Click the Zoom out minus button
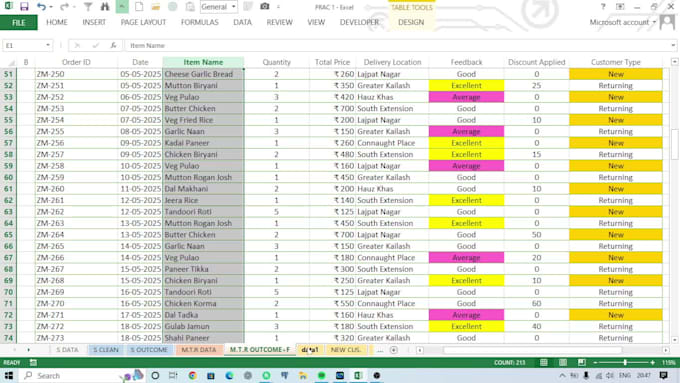 pos(595,362)
